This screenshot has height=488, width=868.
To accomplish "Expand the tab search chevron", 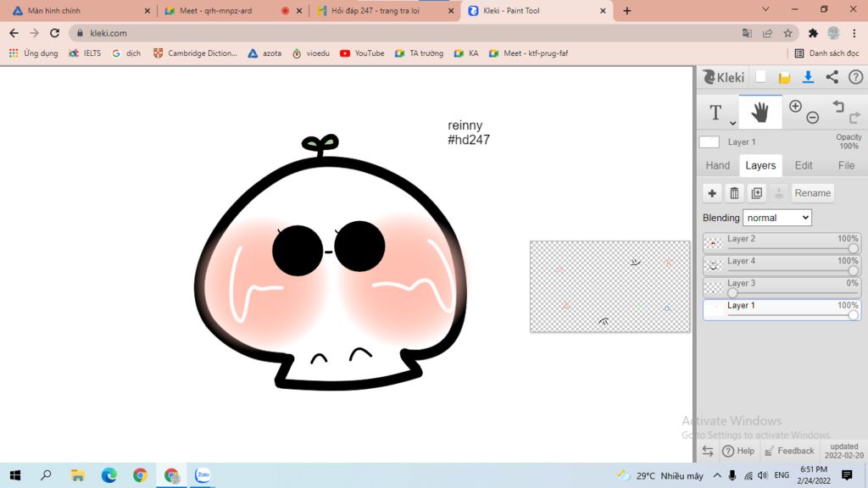I will (765, 9).
